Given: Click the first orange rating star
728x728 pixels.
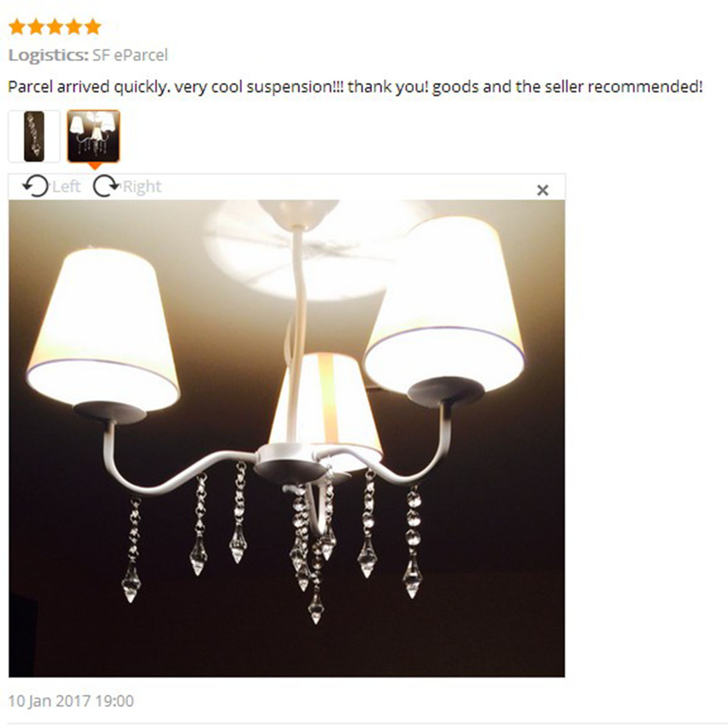Looking at the screenshot, I should (16, 27).
